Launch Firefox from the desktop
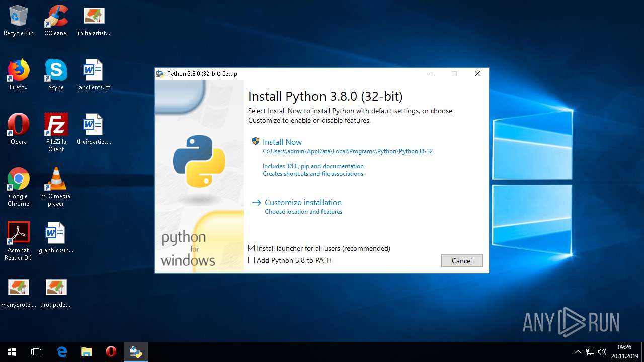The width and height of the screenshot is (644, 362). click(19, 75)
